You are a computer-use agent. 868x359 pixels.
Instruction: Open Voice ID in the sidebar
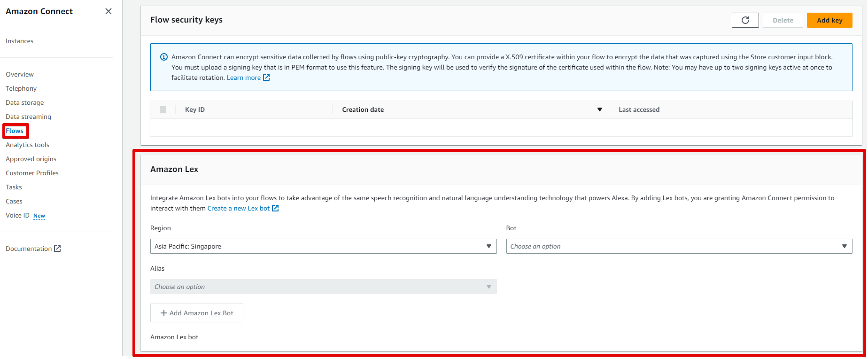(17, 215)
